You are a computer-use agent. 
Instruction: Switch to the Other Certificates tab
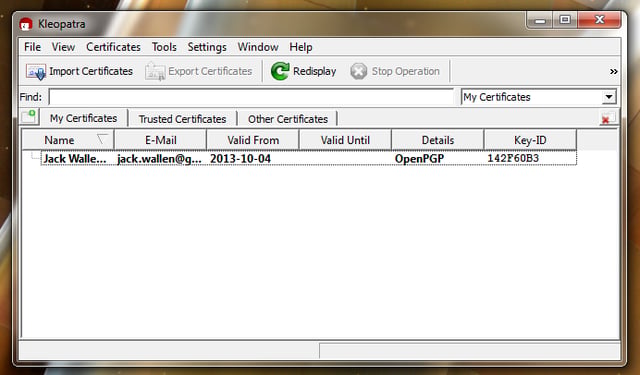coord(288,119)
